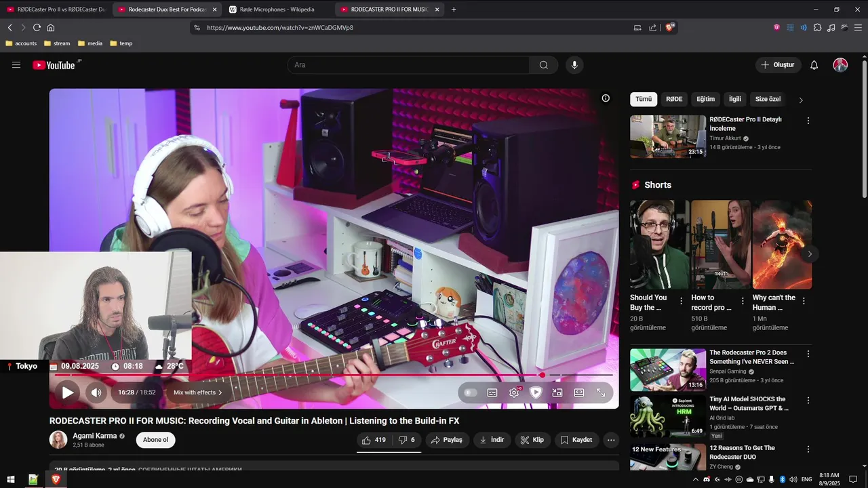Image resolution: width=868 pixels, height=488 pixels.
Task: Start voice search with the microphone icon
Action: tap(574, 65)
